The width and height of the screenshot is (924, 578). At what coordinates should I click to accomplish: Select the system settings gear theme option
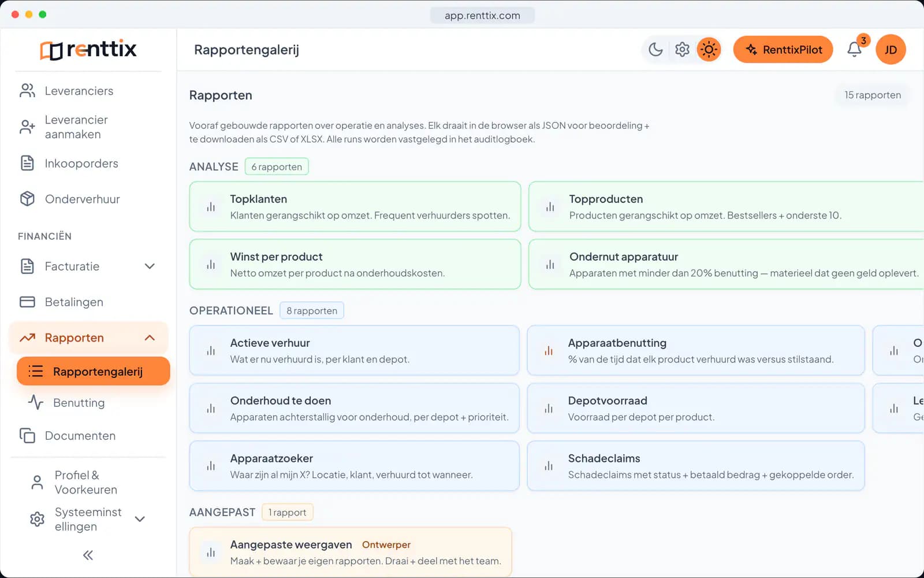(682, 50)
